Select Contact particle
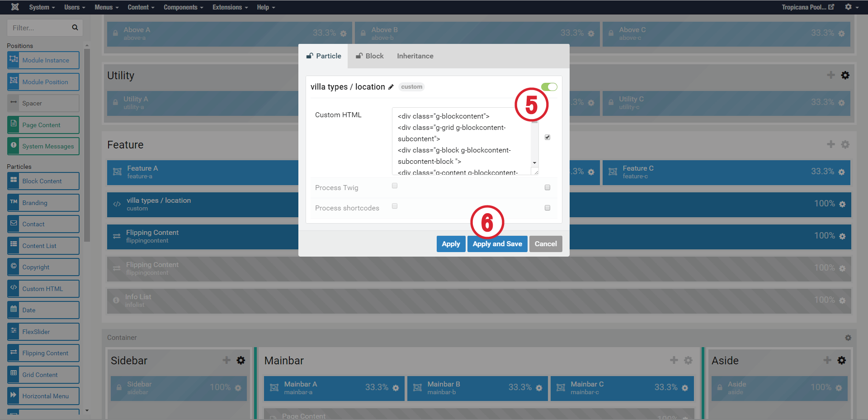868x420 pixels. (x=43, y=224)
